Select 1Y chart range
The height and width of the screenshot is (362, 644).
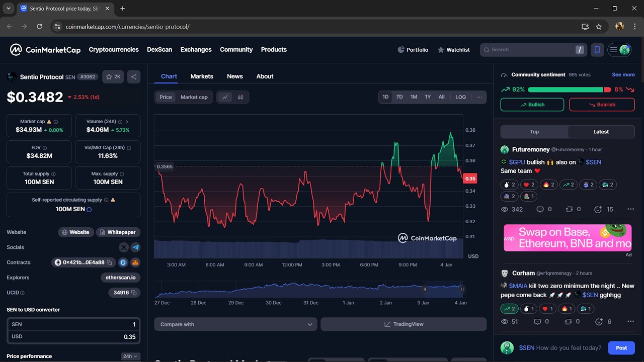[428, 97]
